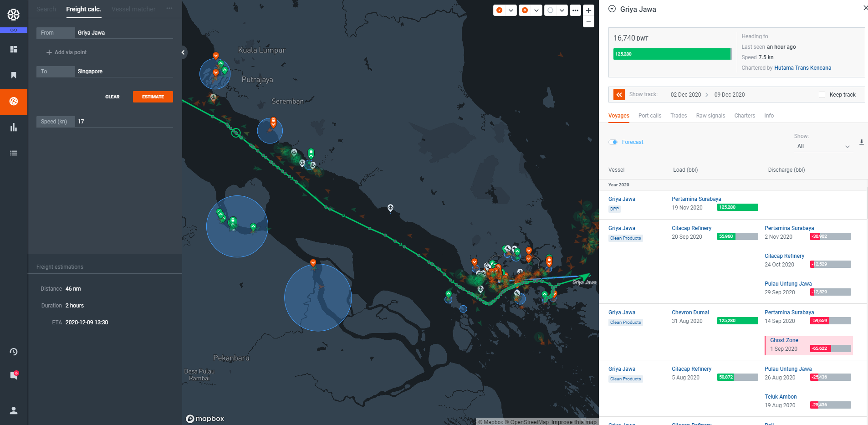The width and height of the screenshot is (868, 425).
Task: Click the DPP tag under first Griya Jawa
Action: click(x=614, y=209)
